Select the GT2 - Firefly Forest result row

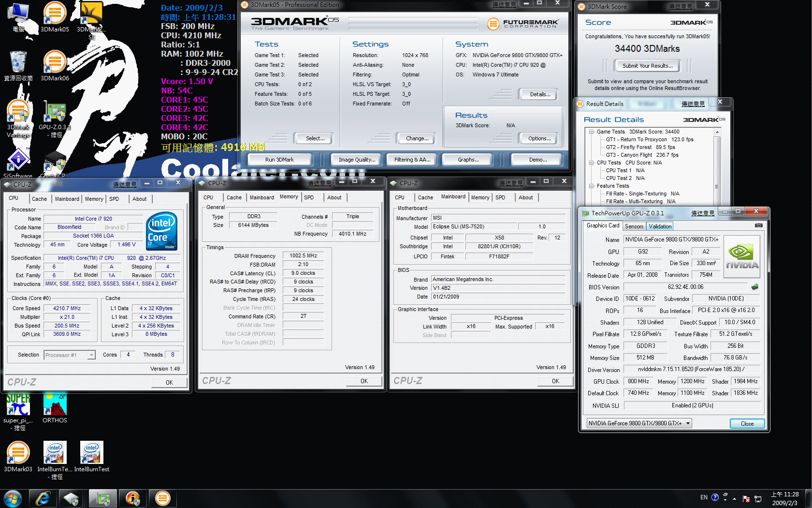point(640,147)
